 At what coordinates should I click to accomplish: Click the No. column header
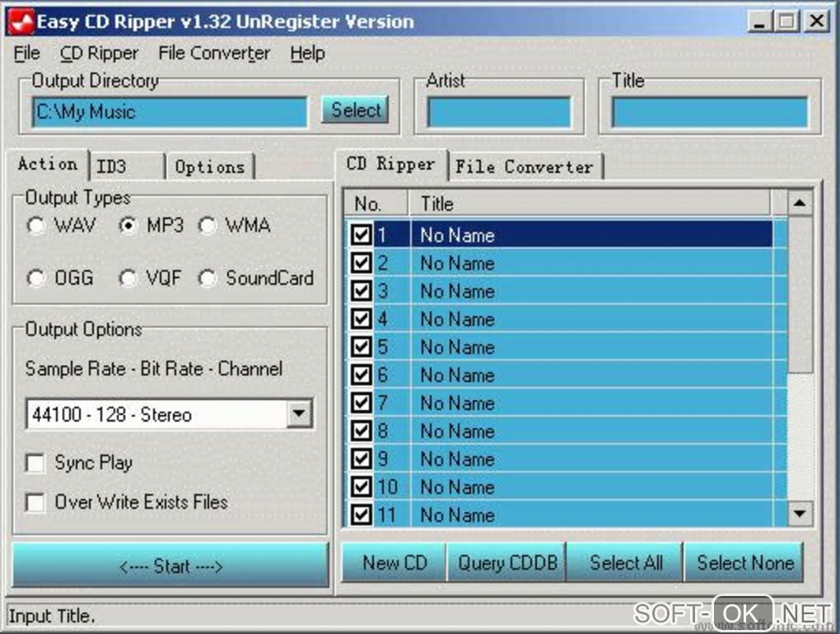(377, 204)
